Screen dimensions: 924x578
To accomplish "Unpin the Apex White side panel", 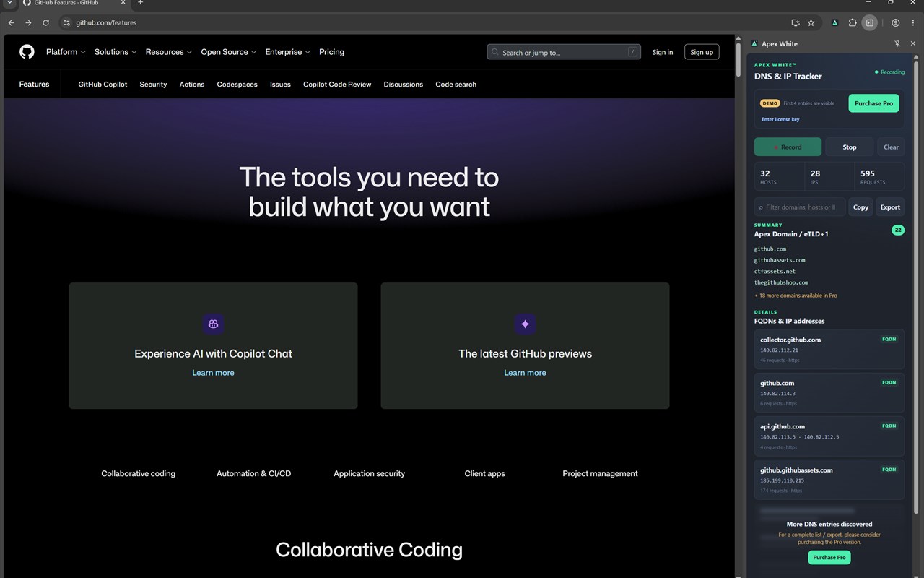I will 897,43.
